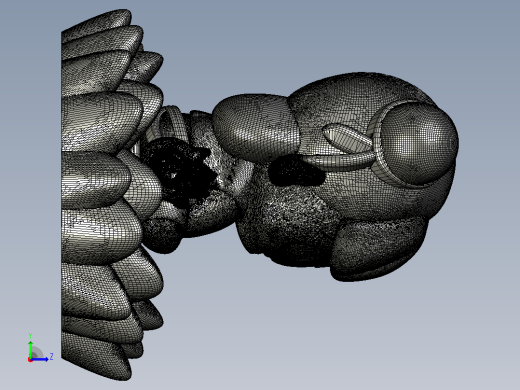Select the black patch on the head mesh
The image size is (520, 390).
296,171
